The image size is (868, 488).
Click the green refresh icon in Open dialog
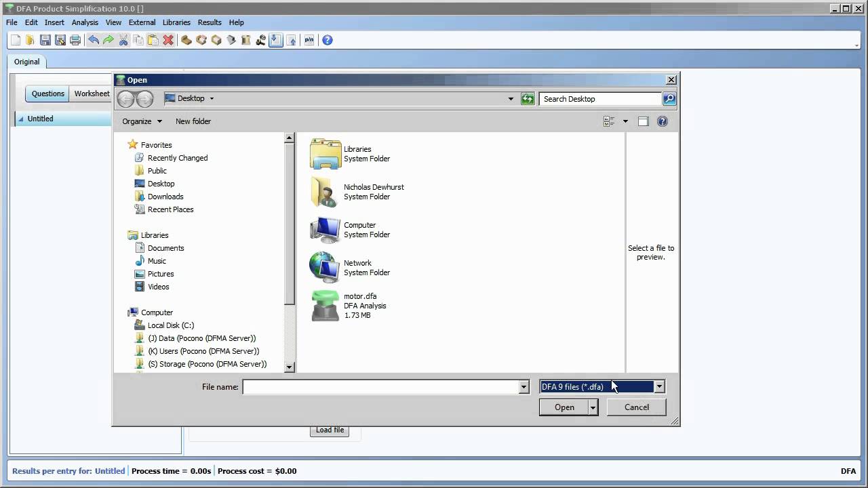pos(528,99)
